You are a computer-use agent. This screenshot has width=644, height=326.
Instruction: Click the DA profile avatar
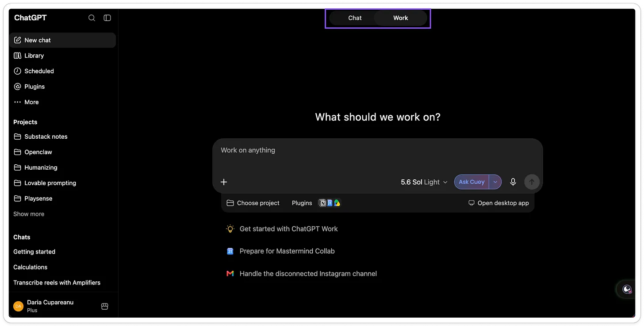click(x=18, y=306)
